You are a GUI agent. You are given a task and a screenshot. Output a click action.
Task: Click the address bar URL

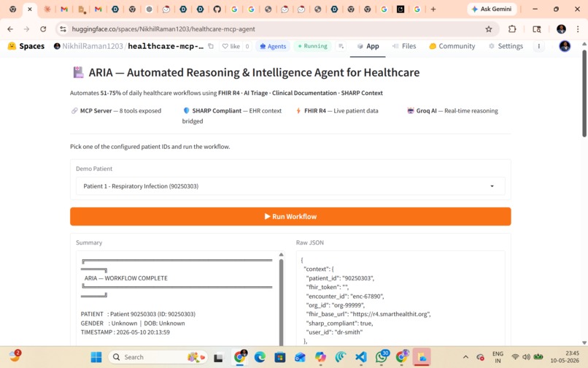(x=163, y=29)
